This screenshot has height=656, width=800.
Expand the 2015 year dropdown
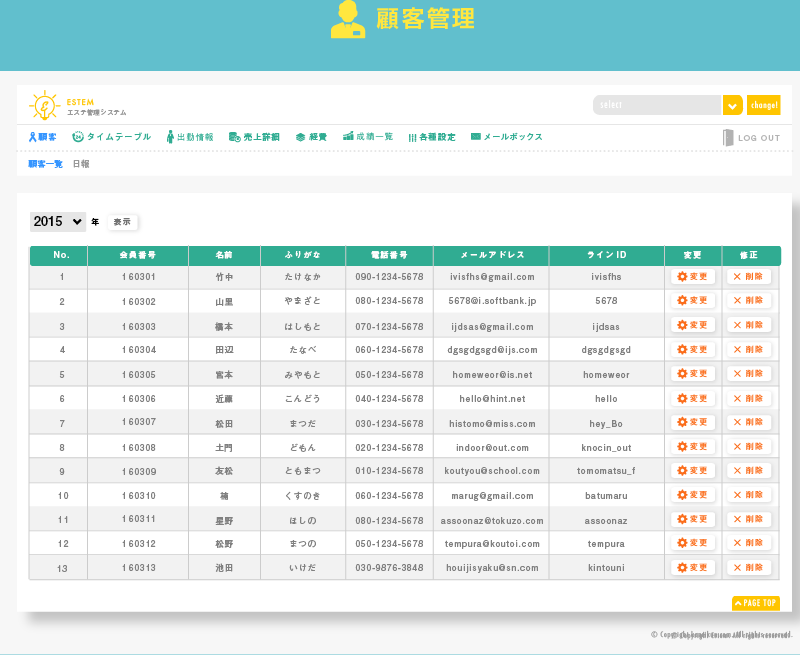point(57,222)
